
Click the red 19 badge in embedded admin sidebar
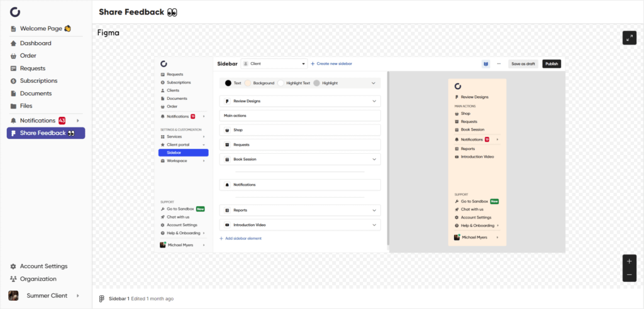click(193, 117)
